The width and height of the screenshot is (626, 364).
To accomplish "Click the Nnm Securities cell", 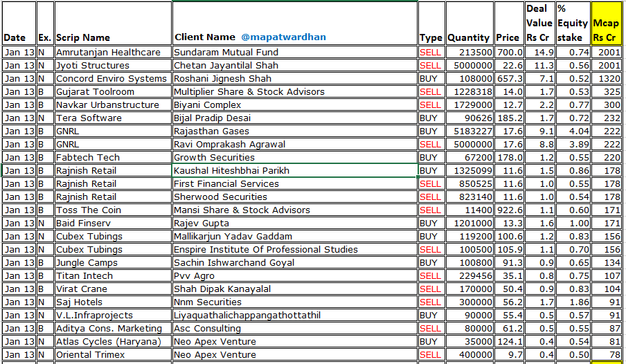I will click(294, 302).
